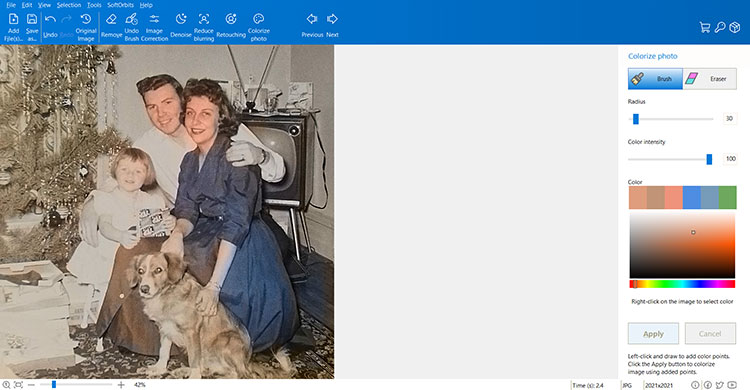
Task: Pick the bright blue color swatch
Action: [x=692, y=198]
